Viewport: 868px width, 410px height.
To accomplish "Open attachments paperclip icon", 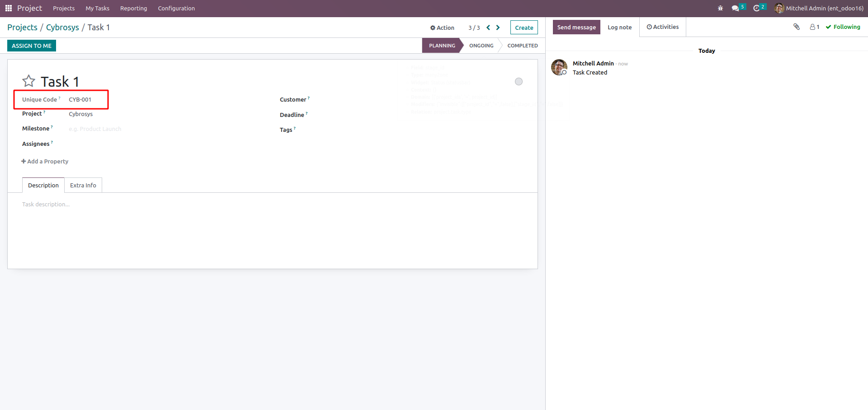I will (x=797, y=27).
